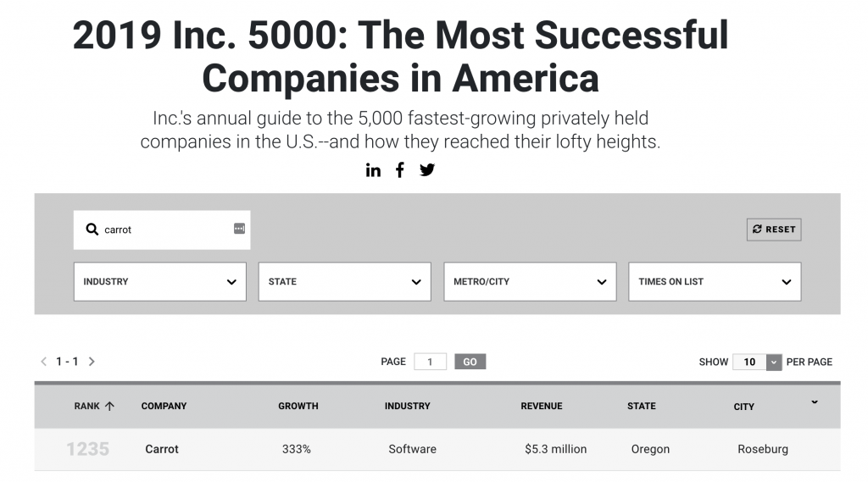868x482 pixels.
Task: Go to previous results page arrow
Action: click(44, 362)
